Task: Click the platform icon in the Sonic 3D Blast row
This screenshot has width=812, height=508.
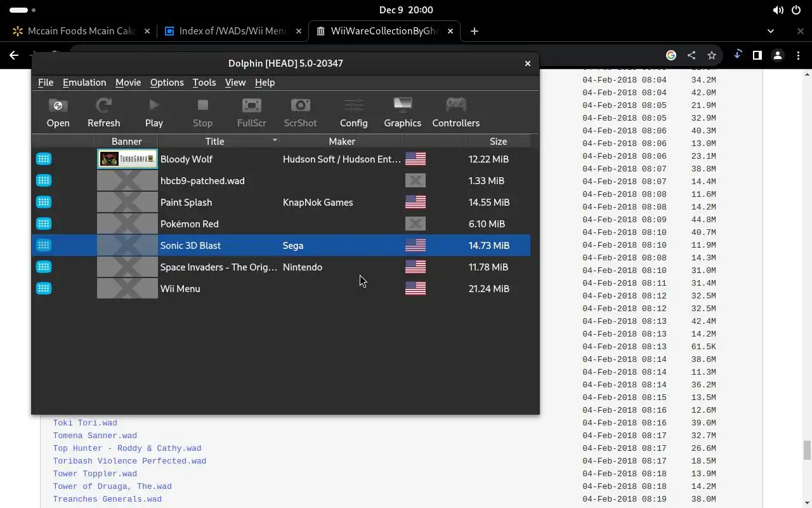Action: (x=44, y=245)
